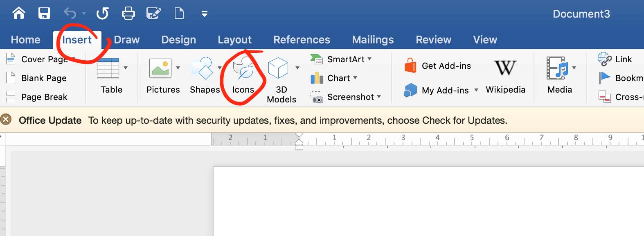644x236 pixels.
Task: Click the Chart button
Action: (330, 78)
